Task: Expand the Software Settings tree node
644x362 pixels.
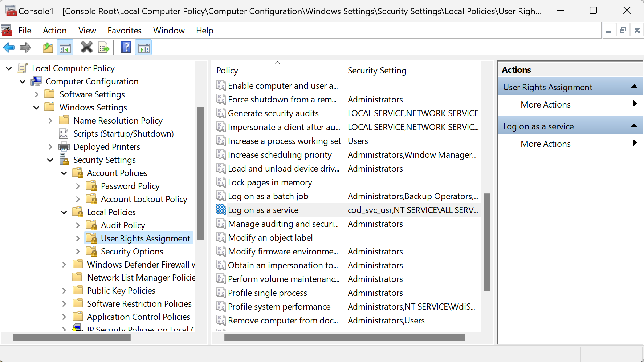Action: 36,94
